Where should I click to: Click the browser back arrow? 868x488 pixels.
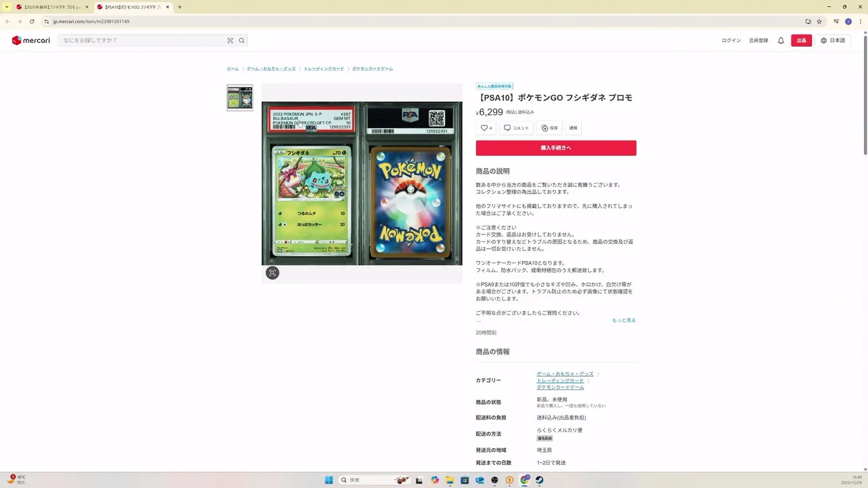click(x=7, y=22)
